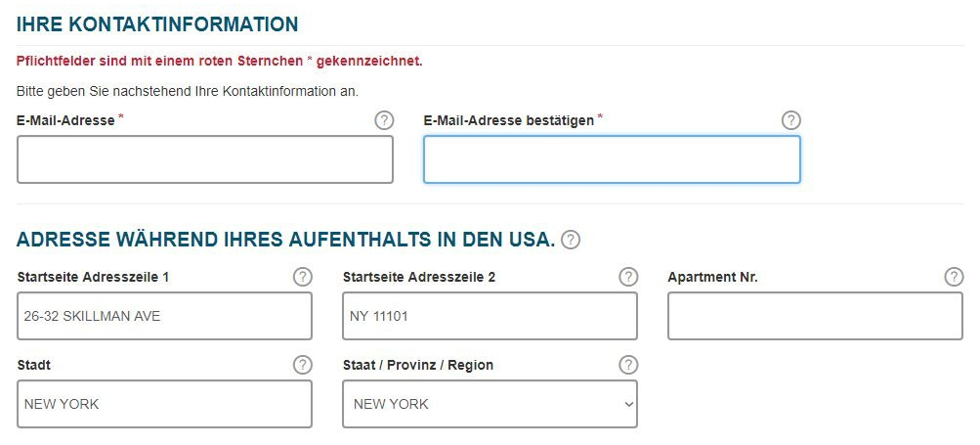980x445 pixels.
Task: Select the field containing 26-32 SKILLMAN AVE
Action: click(165, 316)
